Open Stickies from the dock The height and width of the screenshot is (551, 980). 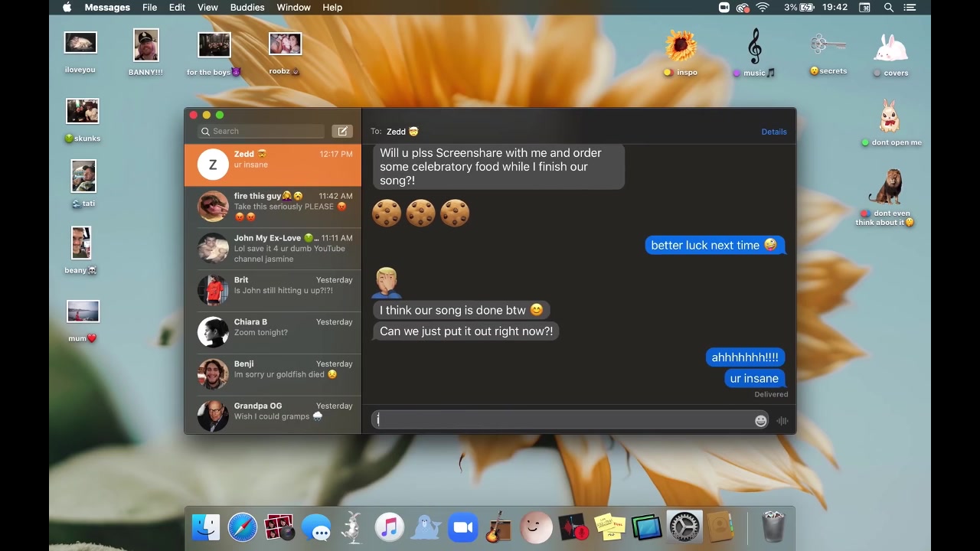click(x=609, y=527)
